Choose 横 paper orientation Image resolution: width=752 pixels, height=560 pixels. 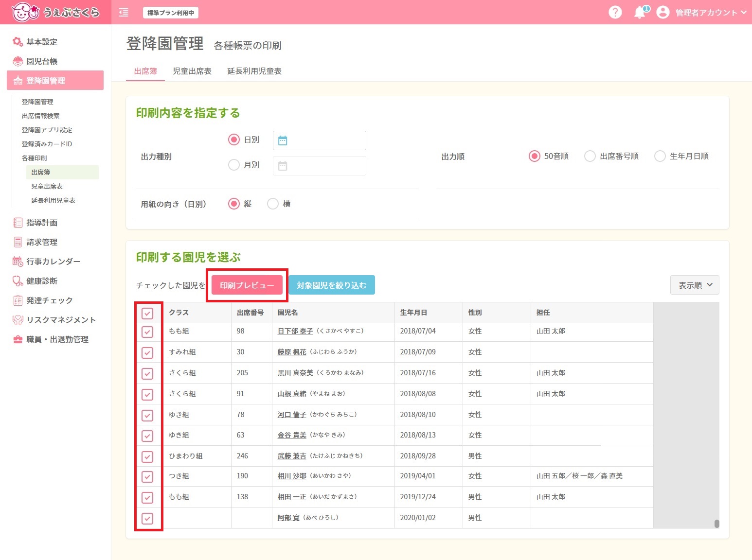273,204
